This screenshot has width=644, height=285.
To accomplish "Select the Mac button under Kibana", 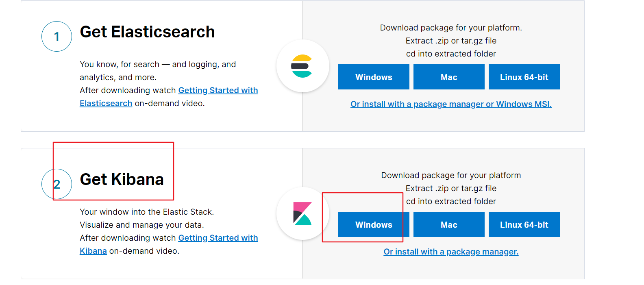I will point(449,224).
